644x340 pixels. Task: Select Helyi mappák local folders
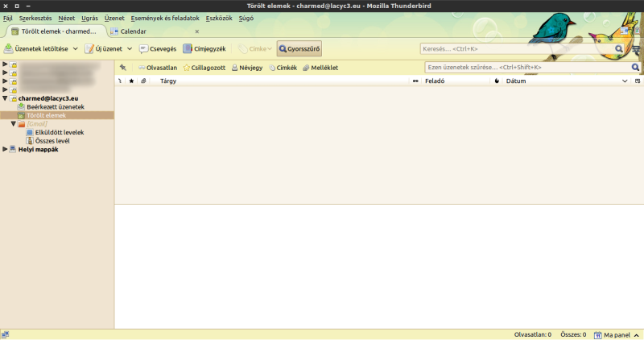tap(38, 150)
